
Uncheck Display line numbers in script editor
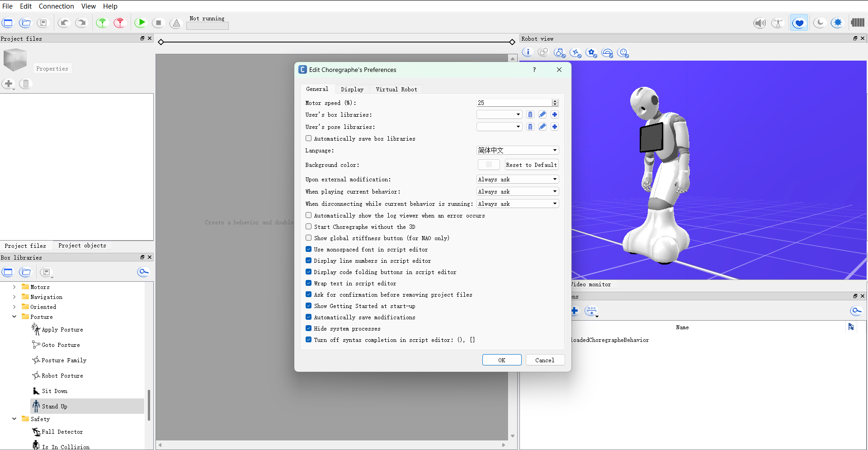308,261
